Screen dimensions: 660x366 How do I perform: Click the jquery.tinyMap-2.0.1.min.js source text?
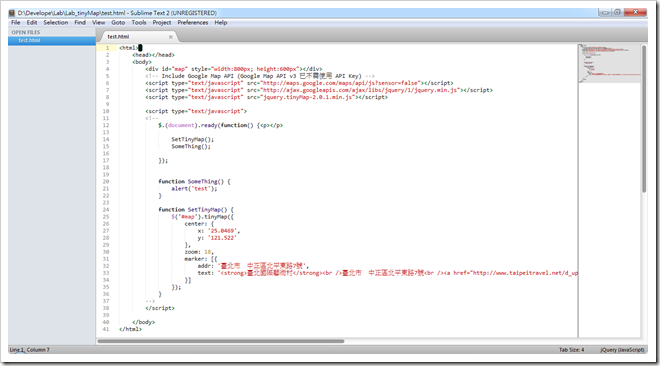tap(308, 97)
